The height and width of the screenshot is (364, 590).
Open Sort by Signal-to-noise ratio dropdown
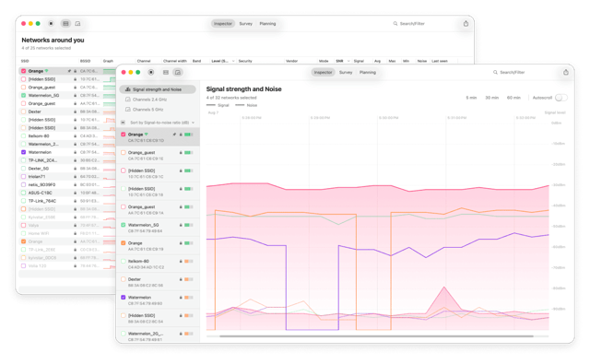click(x=162, y=123)
